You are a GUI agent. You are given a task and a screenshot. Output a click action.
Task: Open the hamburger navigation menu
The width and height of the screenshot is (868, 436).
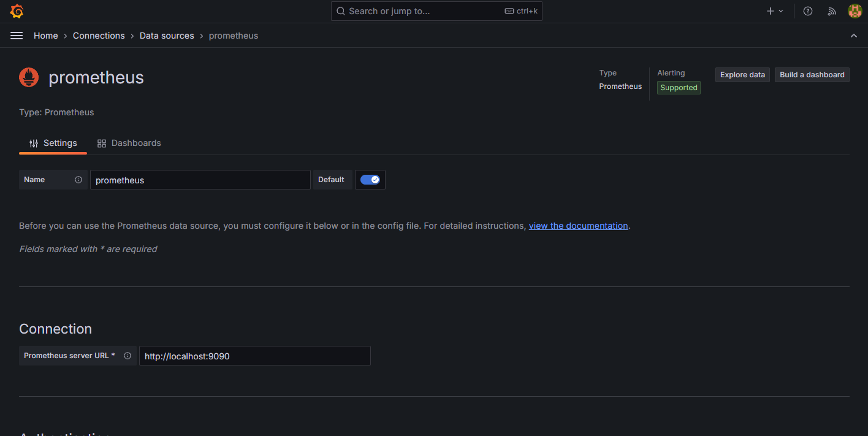point(17,36)
